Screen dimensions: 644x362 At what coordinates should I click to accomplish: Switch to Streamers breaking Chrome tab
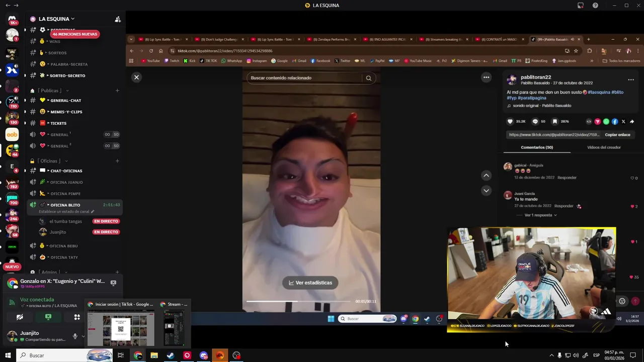(x=443, y=39)
